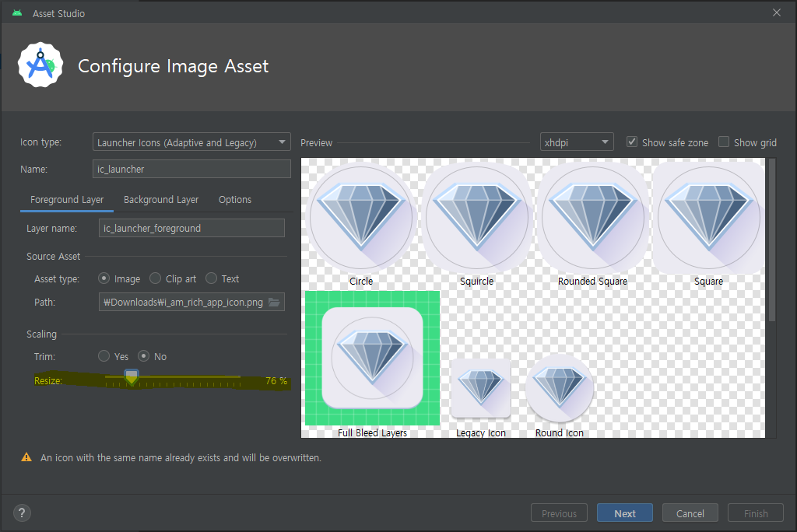The image size is (797, 532).
Task: Click the Source Asset section label
Action: [x=54, y=257]
